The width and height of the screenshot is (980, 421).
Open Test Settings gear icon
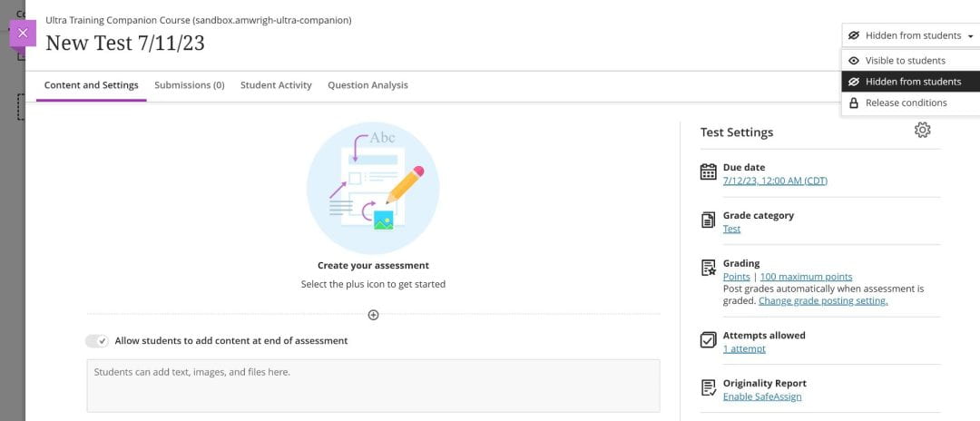point(922,130)
